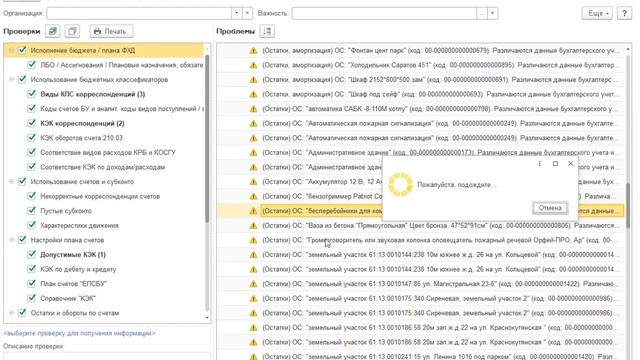Screen dimensions: 640x360
Task: Click the checks tree vertical scrollbar
Action: [x=207, y=139]
